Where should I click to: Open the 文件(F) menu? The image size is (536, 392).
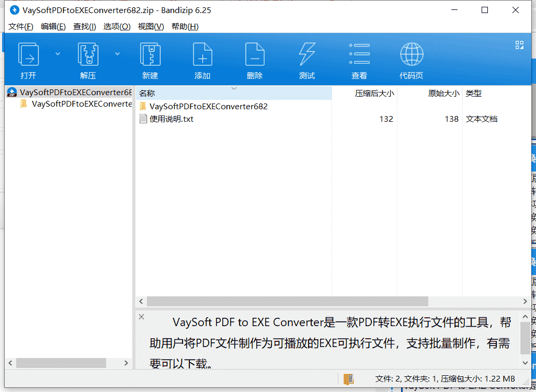pyautogui.click(x=20, y=27)
